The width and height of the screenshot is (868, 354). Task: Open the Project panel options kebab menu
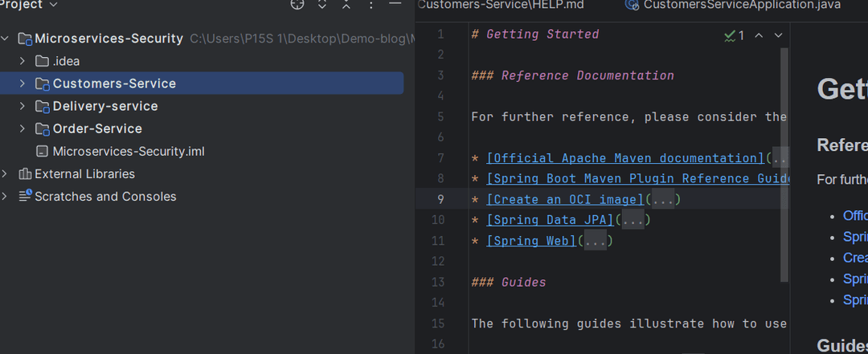(x=371, y=5)
